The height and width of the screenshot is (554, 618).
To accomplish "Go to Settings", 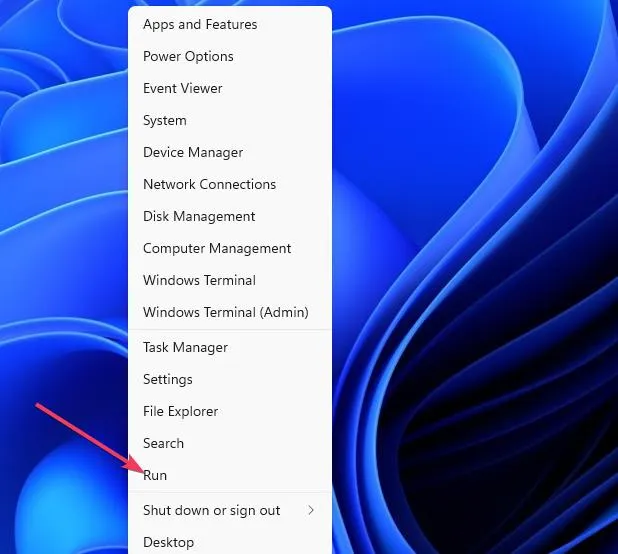I will tap(230, 379).
